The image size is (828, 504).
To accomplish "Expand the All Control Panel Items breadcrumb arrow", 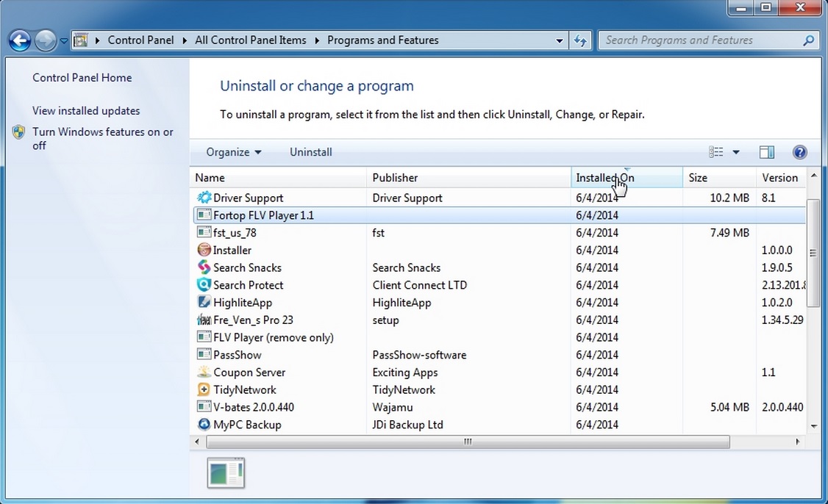I will tap(317, 40).
